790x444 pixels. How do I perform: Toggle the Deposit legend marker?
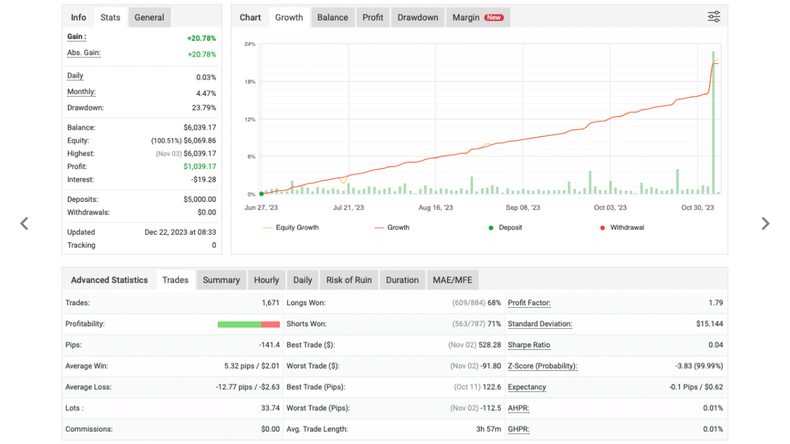click(x=505, y=227)
